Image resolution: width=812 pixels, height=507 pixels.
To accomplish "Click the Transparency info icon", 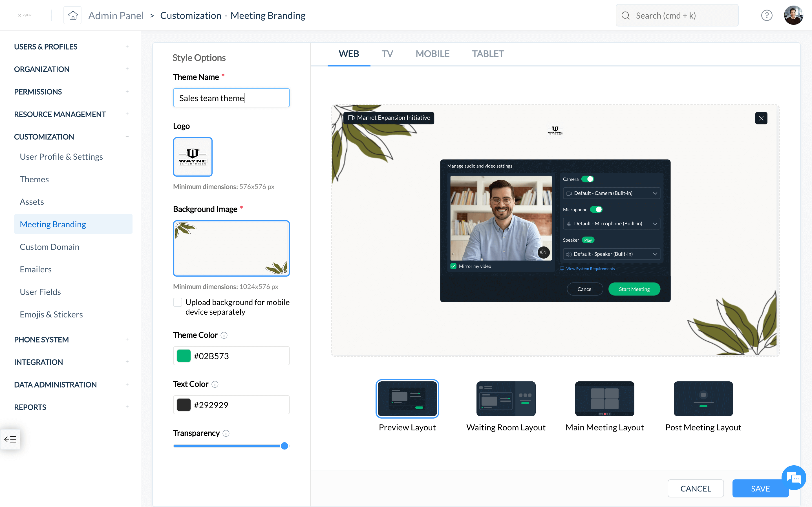I will 226,433.
